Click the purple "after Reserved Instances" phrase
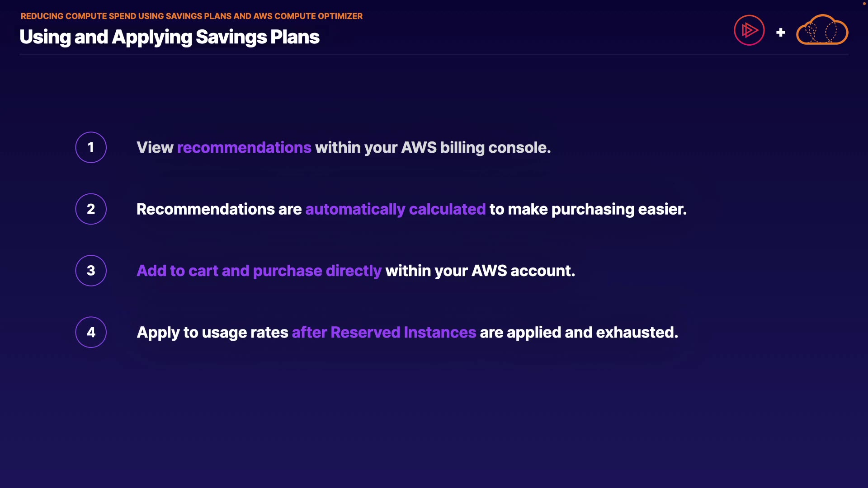 [384, 333]
